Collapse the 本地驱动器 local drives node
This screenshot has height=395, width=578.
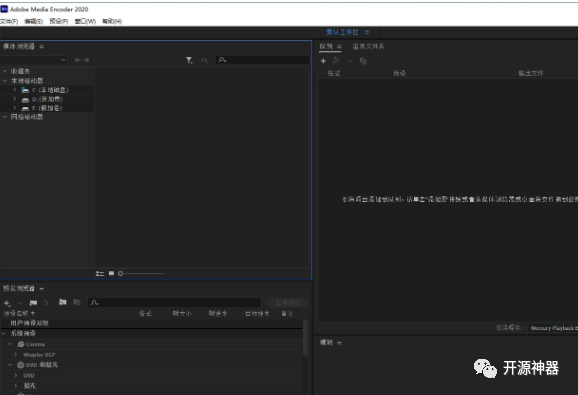(x=5, y=80)
